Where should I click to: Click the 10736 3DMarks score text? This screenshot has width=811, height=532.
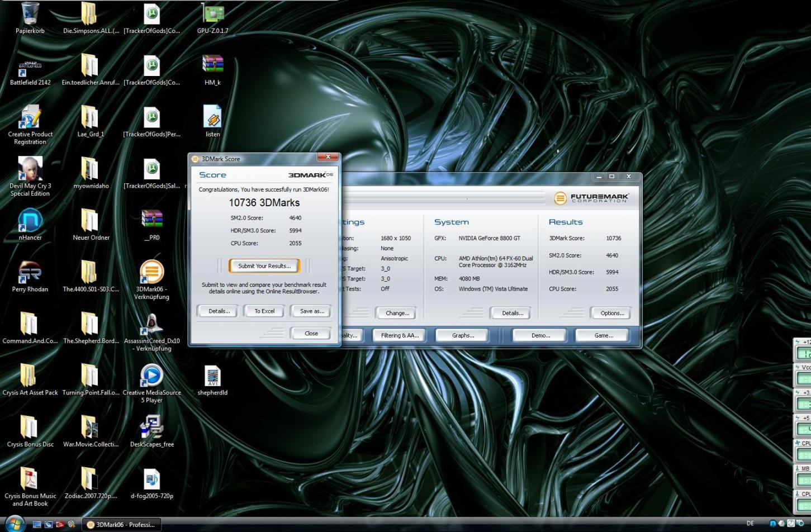264,203
